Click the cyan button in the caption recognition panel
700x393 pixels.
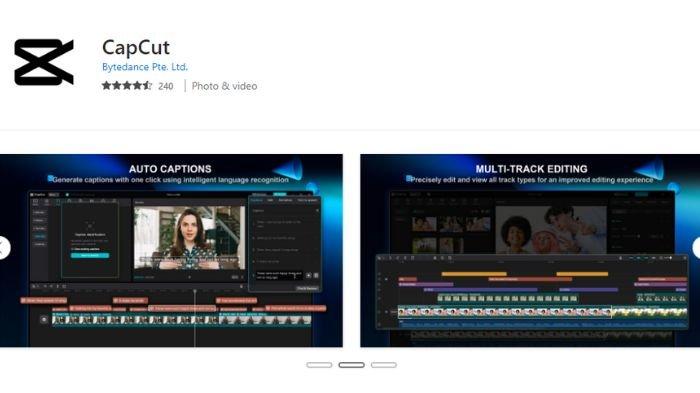[90, 255]
